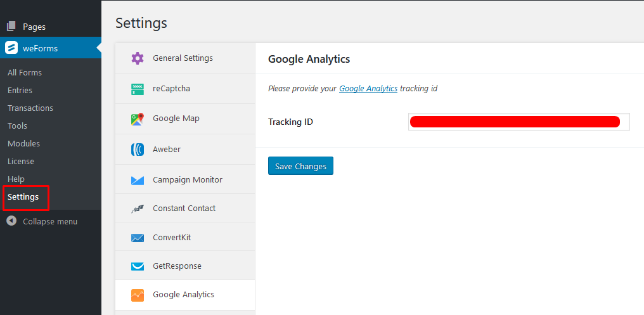The width and height of the screenshot is (644, 315).
Task: Collapse the admin menu
Action: [x=42, y=221]
